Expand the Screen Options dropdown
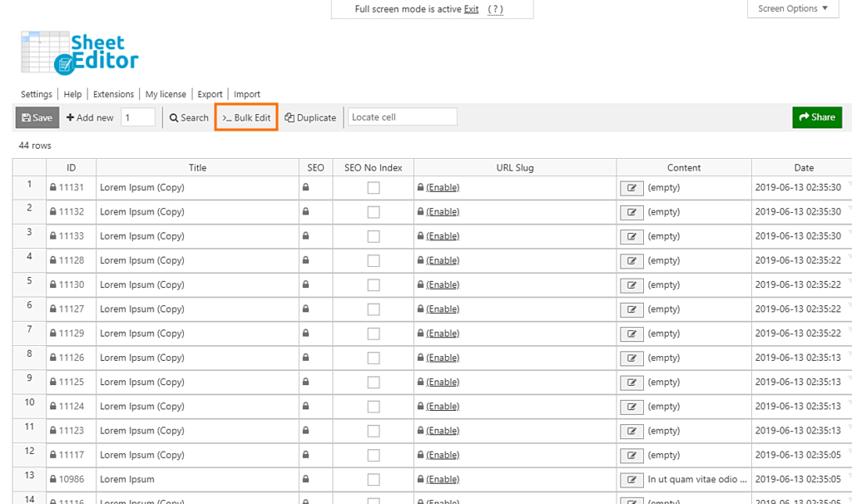This screenshot has width=852, height=504. tap(791, 8)
